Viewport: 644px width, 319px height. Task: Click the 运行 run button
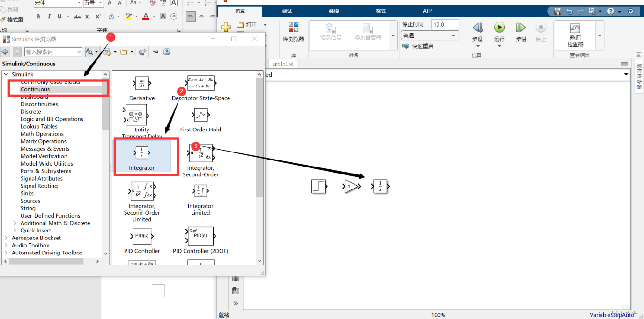click(x=499, y=32)
